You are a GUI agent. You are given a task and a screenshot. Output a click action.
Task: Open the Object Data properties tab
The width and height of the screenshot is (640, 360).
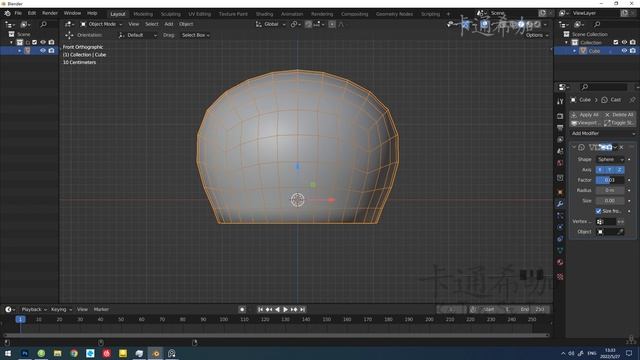(560, 250)
